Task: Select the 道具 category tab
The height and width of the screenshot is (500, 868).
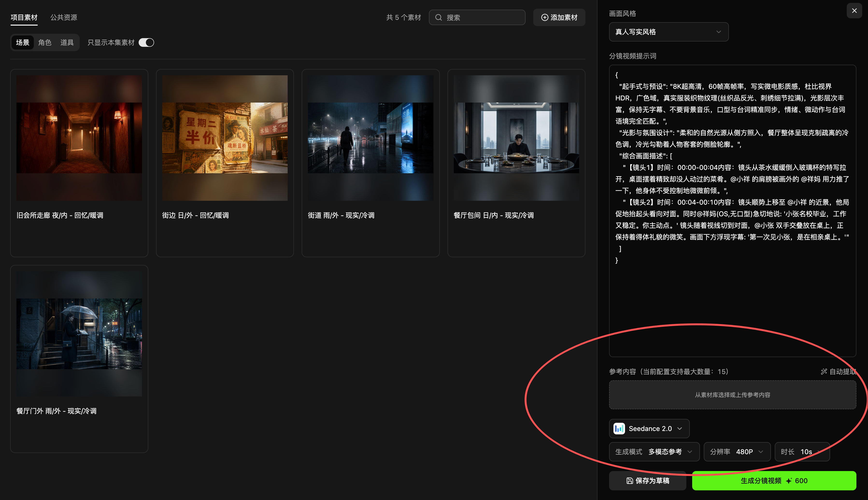Action: pos(67,42)
